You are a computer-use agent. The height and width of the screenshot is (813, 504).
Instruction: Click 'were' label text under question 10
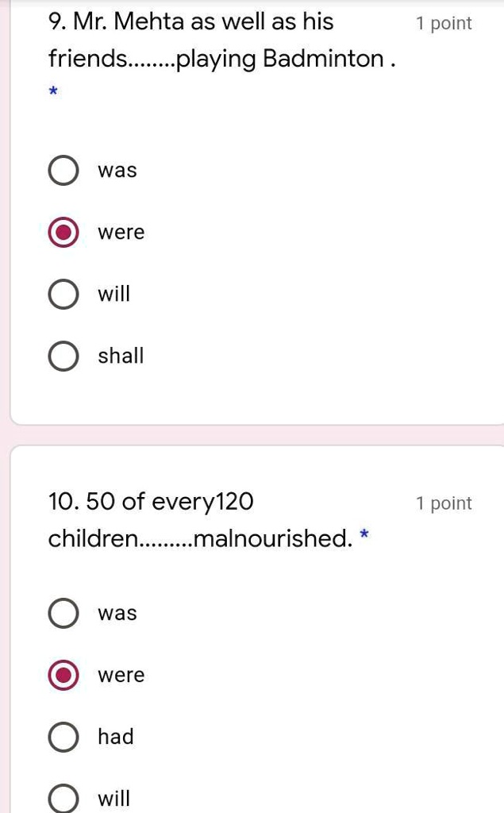click(121, 675)
